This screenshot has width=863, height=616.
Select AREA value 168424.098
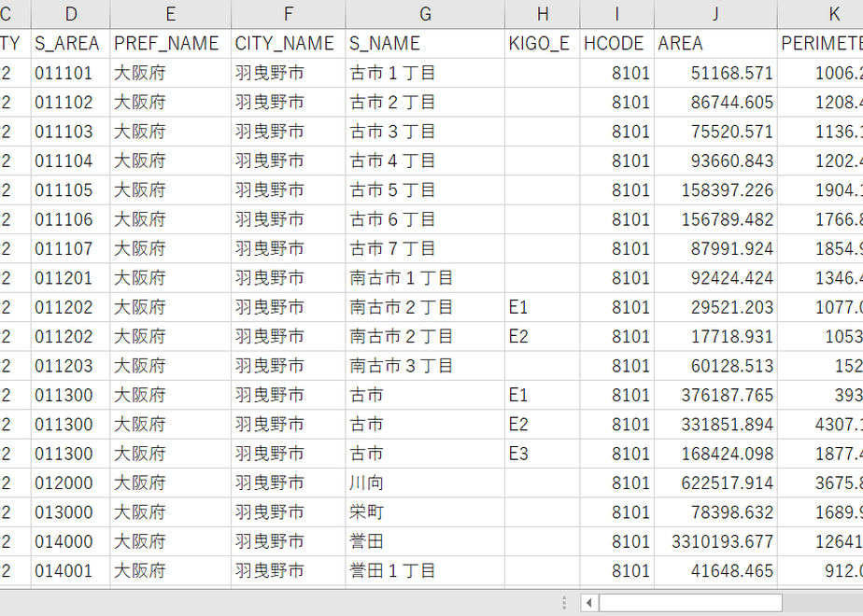[715, 454]
